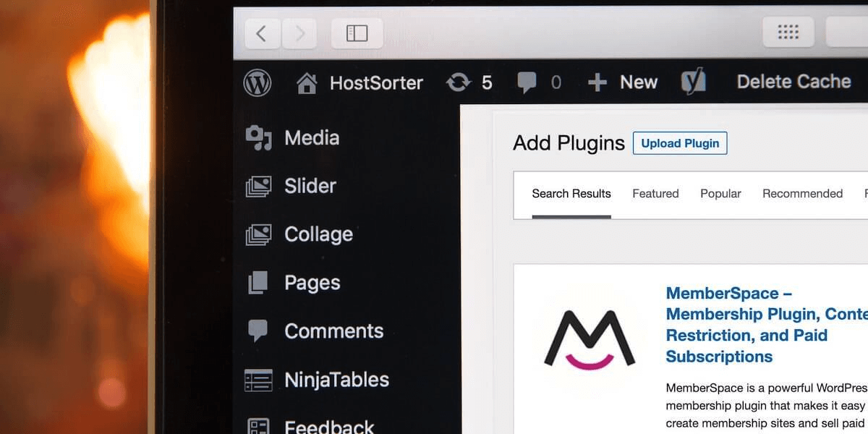Click the Add Plugins page heading
The height and width of the screenshot is (434, 868).
pos(569,143)
